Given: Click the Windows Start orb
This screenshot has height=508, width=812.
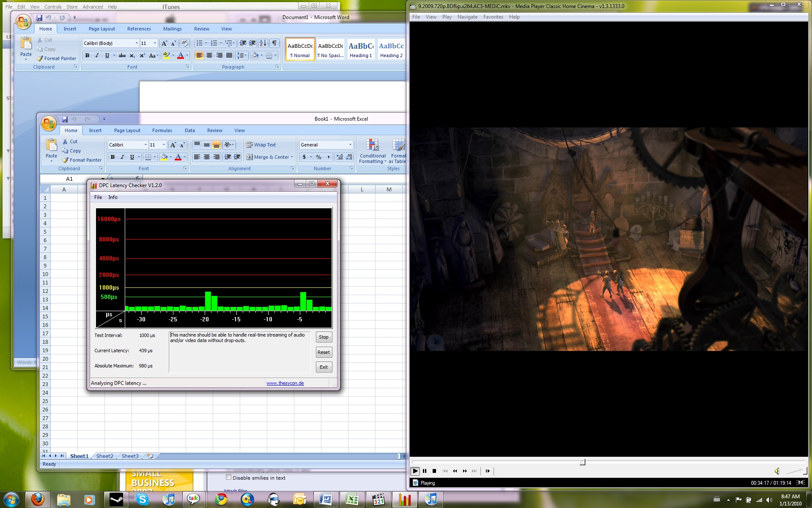Looking at the screenshot, I should point(11,500).
